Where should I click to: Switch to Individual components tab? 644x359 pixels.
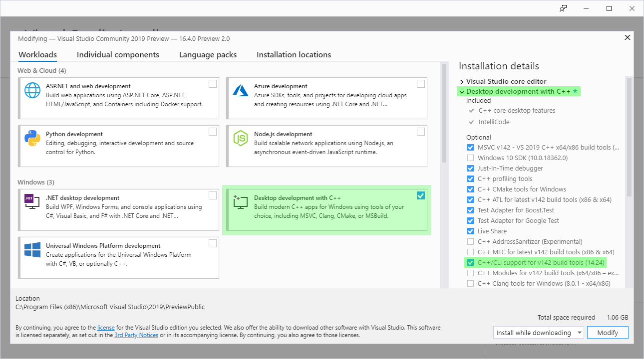click(x=118, y=55)
